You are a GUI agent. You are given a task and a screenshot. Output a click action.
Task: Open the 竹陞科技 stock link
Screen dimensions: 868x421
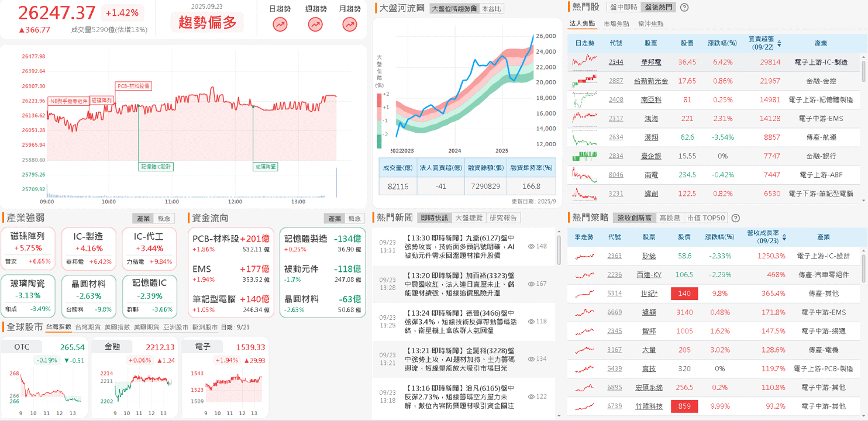pos(649,406)
